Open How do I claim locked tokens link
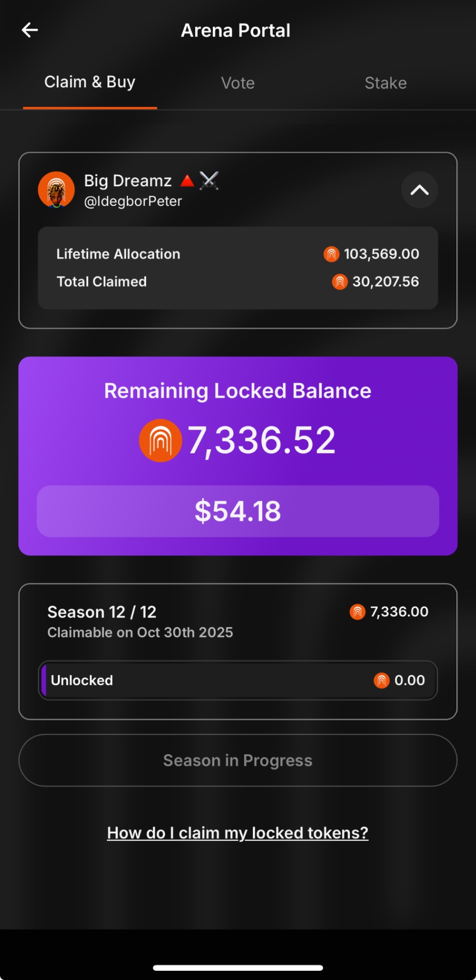The height and width of the screenshot is (980, 476). [237, 833]
